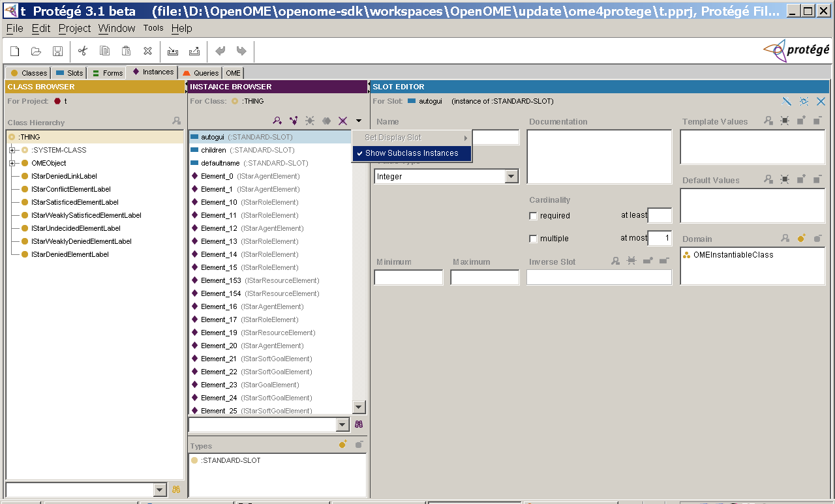Enable the required cardinality checkbox
835x504 pixels.
click(533, 216)
